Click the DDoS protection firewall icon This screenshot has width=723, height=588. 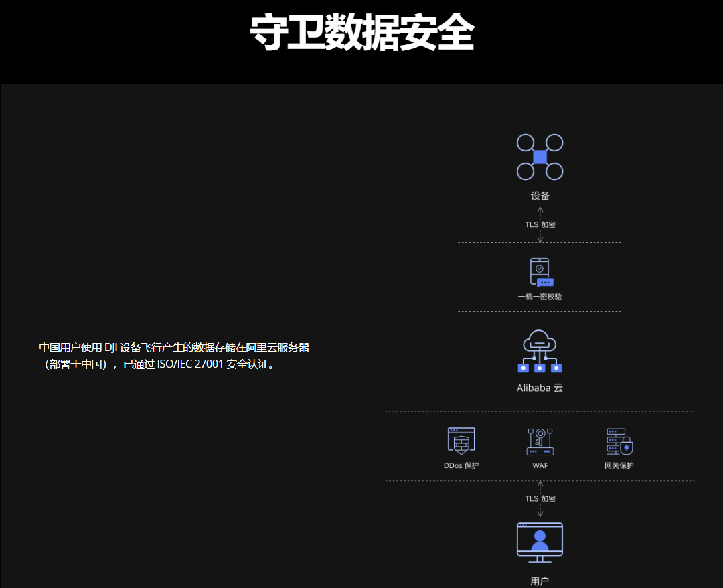point(461,441)
